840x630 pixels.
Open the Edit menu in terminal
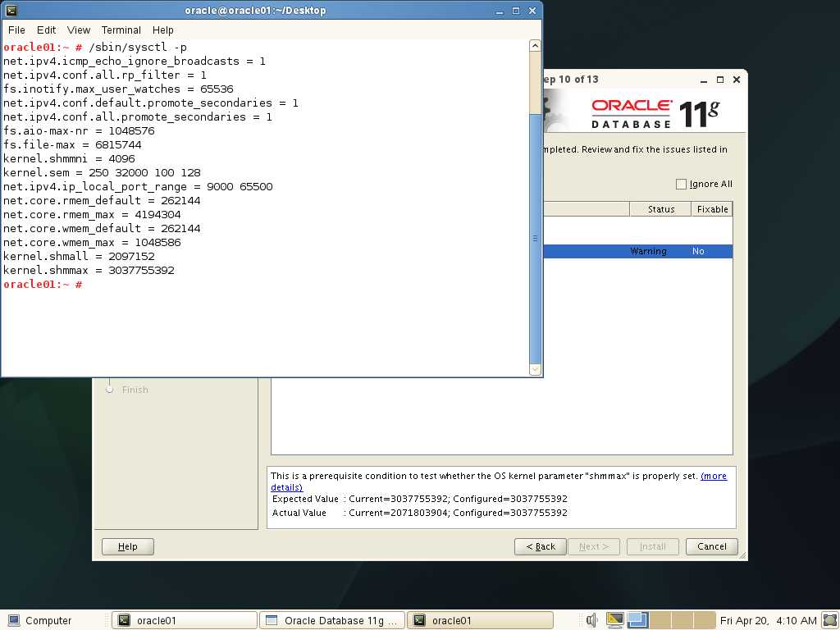click(46, 30)
